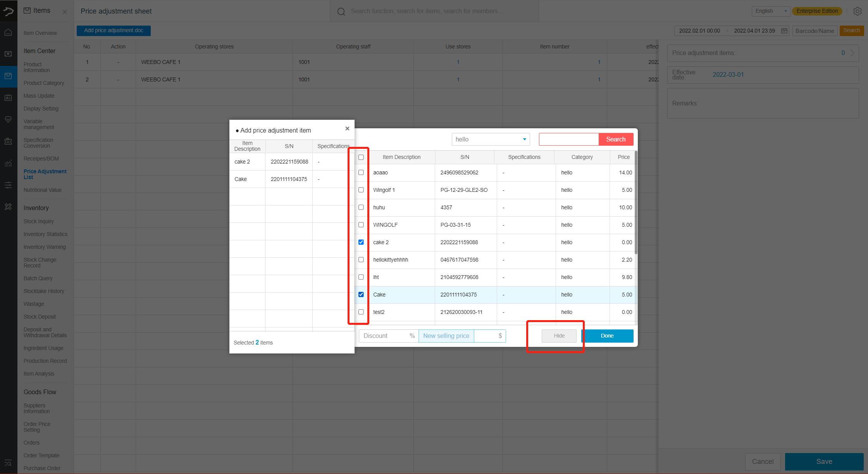Click the app logo in the dark sidebar
Viewport: 868px width, 474px height.
point(9,11)
